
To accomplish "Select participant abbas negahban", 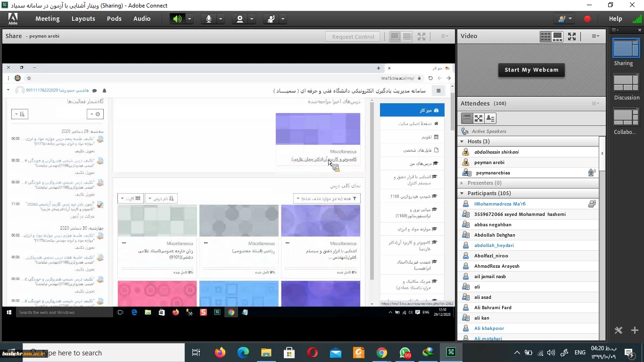I will (x=528, y=224).
